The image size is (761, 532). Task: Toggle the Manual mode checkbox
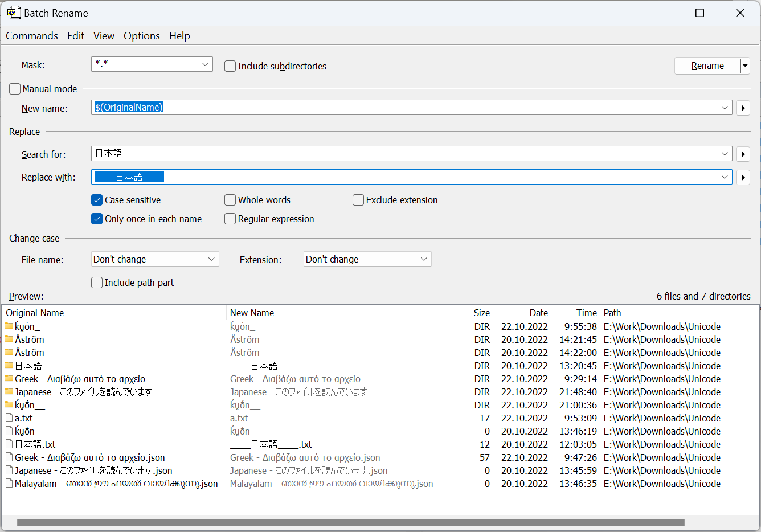(15, 89)
